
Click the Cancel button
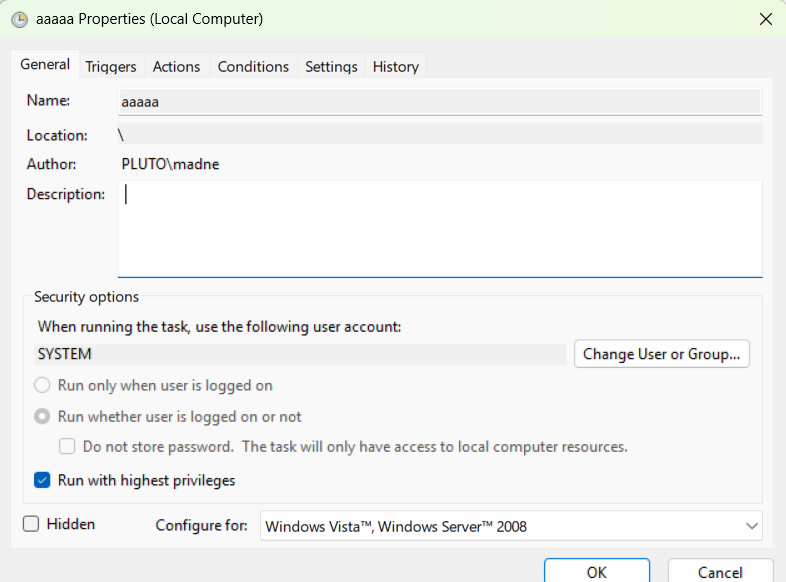tap(720, 571)
